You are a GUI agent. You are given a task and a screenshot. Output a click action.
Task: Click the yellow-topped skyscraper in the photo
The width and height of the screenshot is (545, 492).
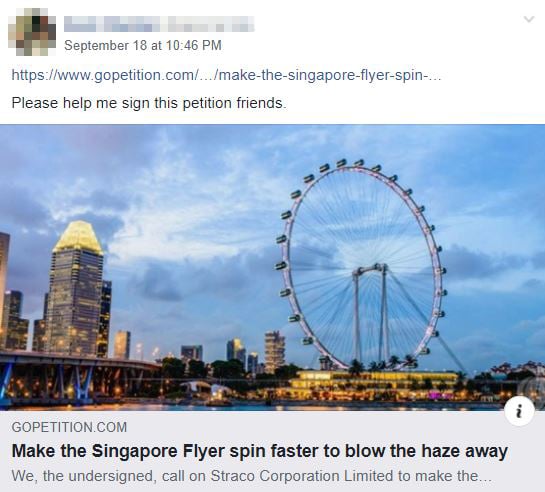78,288
